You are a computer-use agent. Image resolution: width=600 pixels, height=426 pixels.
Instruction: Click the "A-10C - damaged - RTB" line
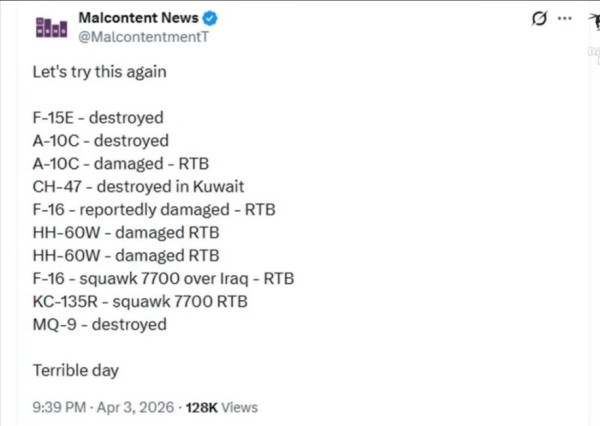pyautogui.click(x=121, y=163)
